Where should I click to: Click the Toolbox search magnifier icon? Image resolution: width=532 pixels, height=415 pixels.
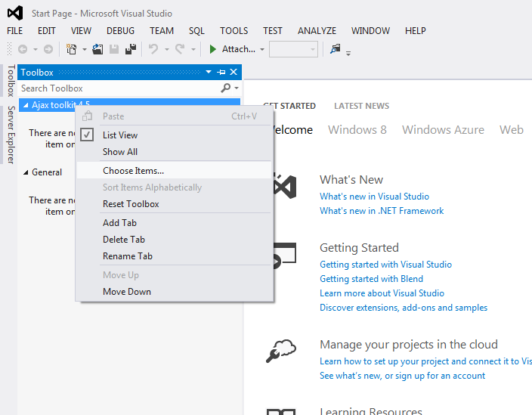[226, 88]
